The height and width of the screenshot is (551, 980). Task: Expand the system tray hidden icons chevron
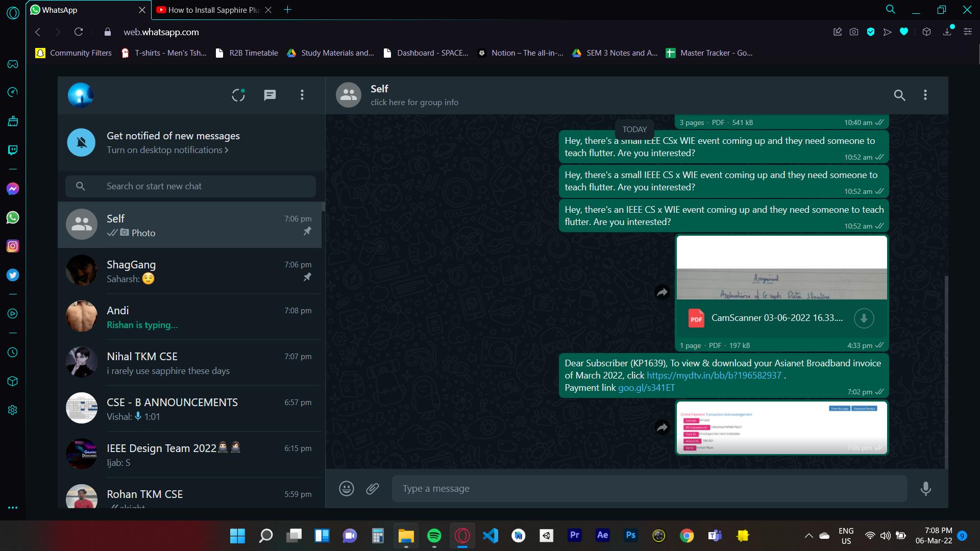[x=808, y=536]
